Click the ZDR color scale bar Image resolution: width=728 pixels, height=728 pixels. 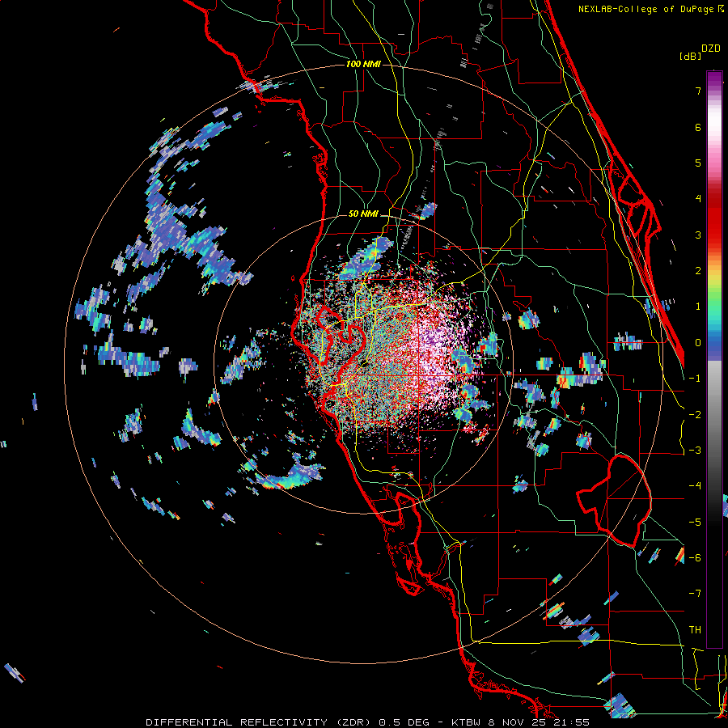(714, 359)
